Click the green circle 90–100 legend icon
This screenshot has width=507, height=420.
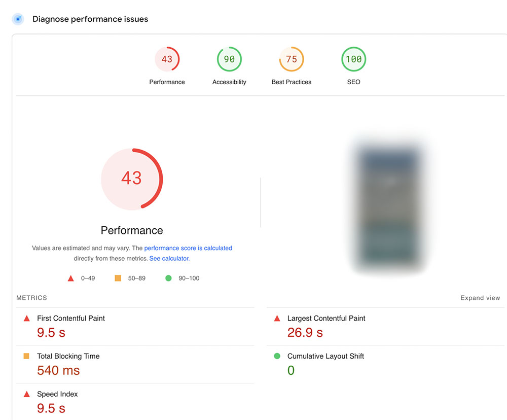[x=168, y=278]
